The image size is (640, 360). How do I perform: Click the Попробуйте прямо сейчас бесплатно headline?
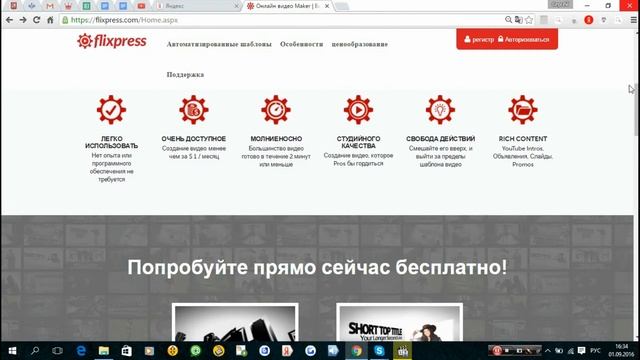click(x=317, y=268)
